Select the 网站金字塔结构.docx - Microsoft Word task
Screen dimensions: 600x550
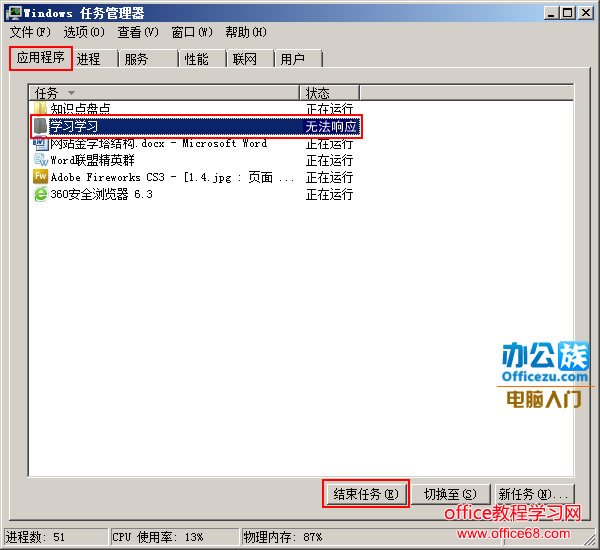coord(158,144)
